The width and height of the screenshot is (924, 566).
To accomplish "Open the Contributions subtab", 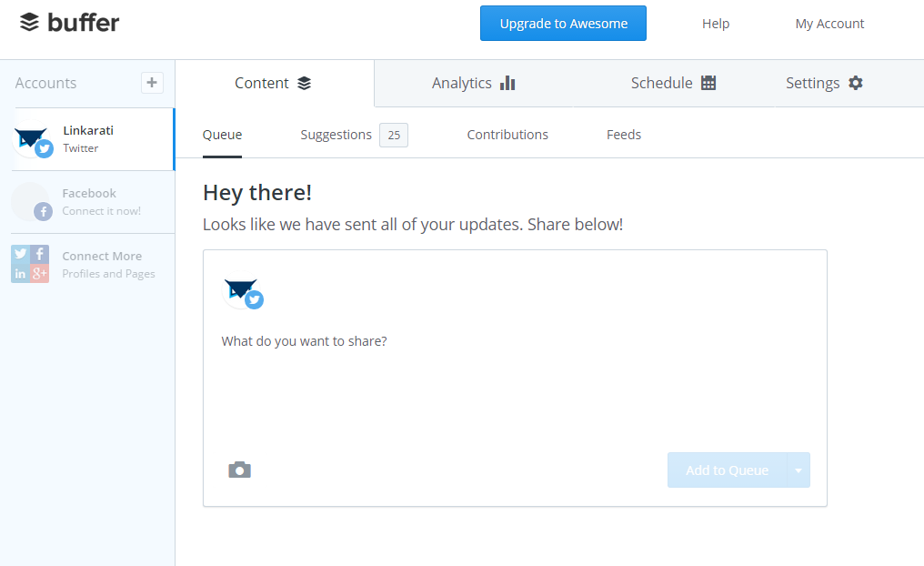I will click(x=507, y=135).
